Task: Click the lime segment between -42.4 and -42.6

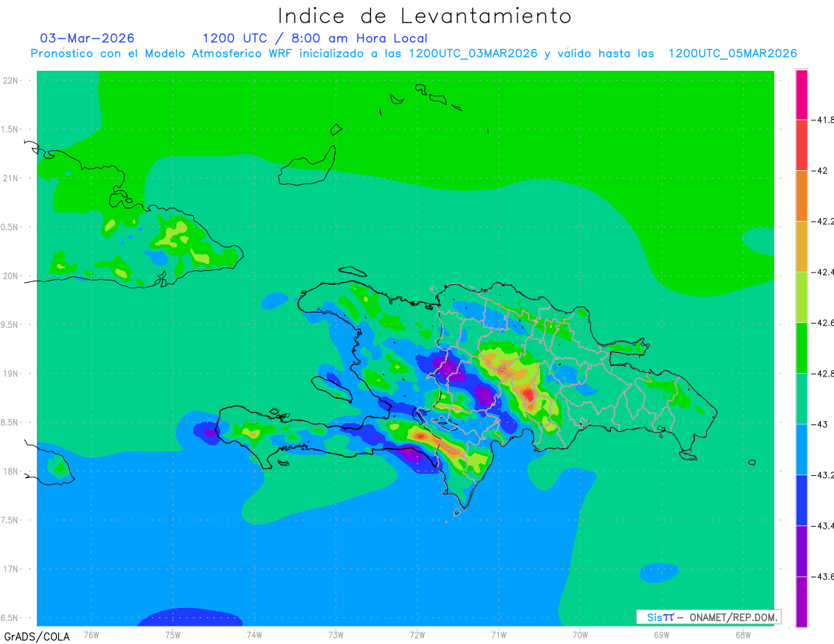Action: [801, 297]
